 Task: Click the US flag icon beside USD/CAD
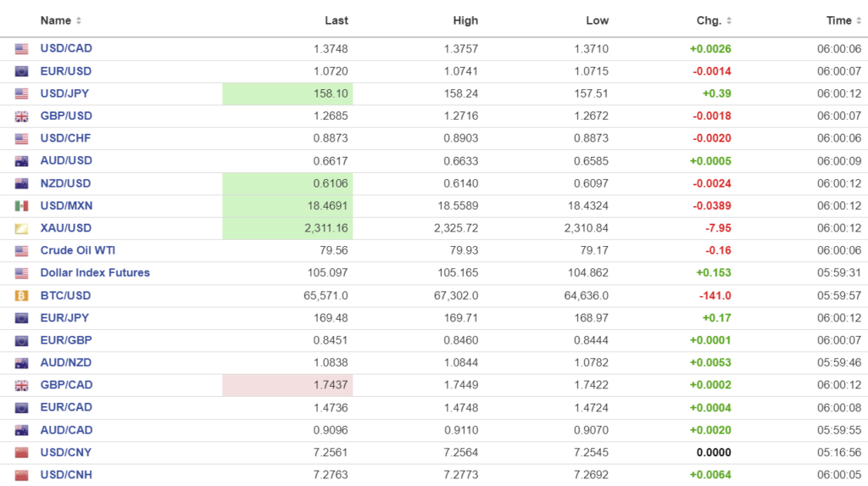(22, 49)
